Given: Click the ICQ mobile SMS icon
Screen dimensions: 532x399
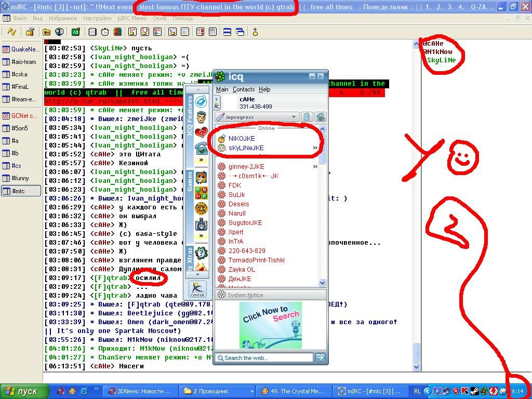Looking at the screenshot, I should point(307,117).
